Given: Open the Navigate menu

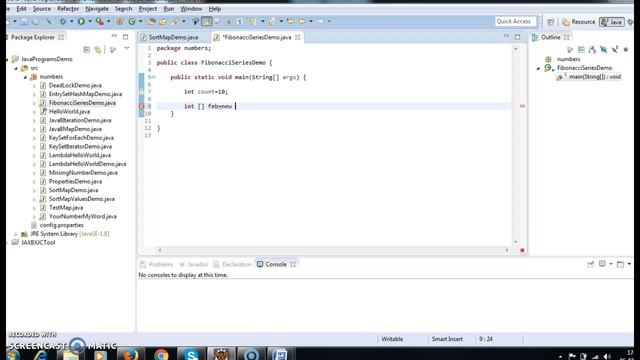Looking at the screenshot, I should [97, 9].
